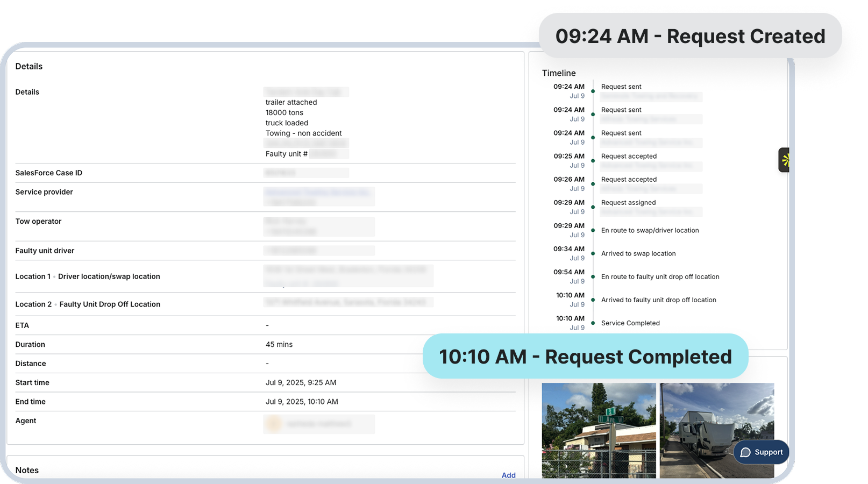
Task: Select 'Arrived to faulty unit drop off location'
Action: point(658,300)
